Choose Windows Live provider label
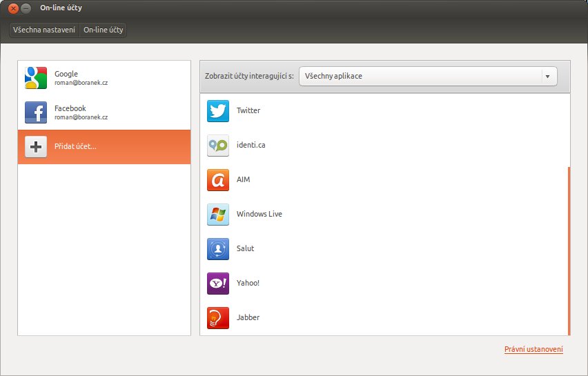 [259, 214]
